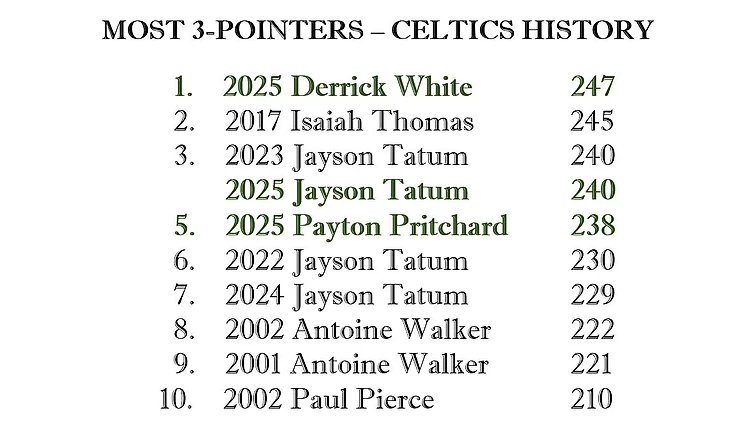Select the 2024 Jayson Tatum row
Viewport: 730px width, 438px height.
[346, 296]
